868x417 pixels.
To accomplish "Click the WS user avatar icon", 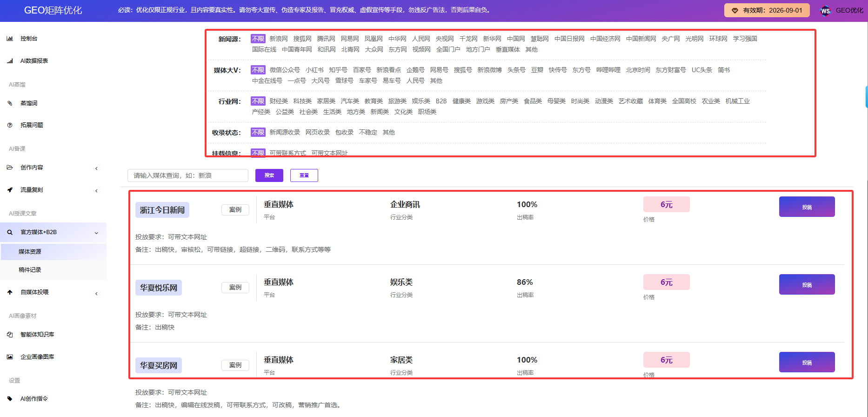I will coord(825,11).
